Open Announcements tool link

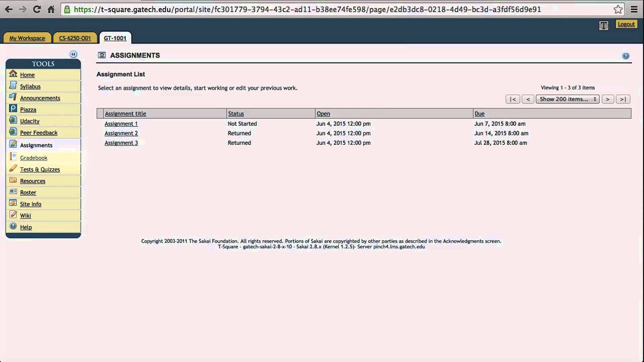[x=40, y=98]
